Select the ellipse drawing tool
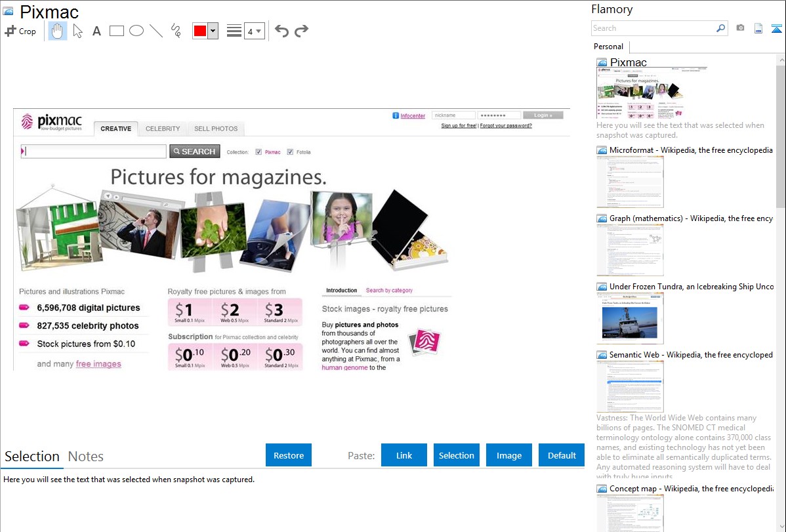This screenshot has width=786, height=532. point(136,31)
